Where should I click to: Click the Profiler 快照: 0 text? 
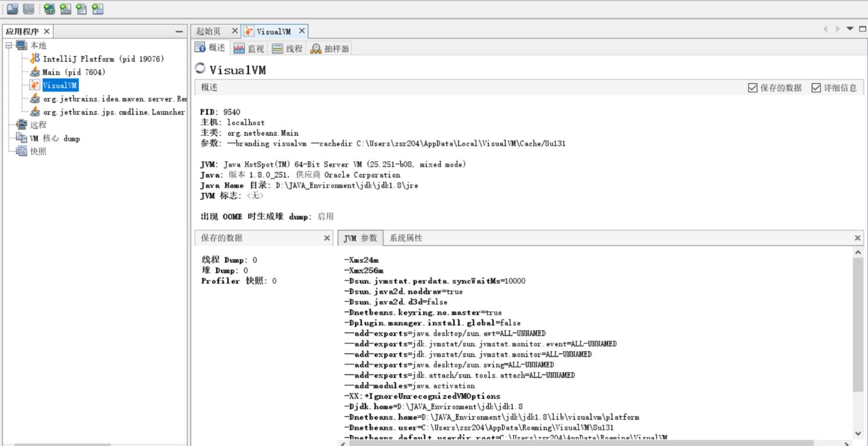coord(239,281)
